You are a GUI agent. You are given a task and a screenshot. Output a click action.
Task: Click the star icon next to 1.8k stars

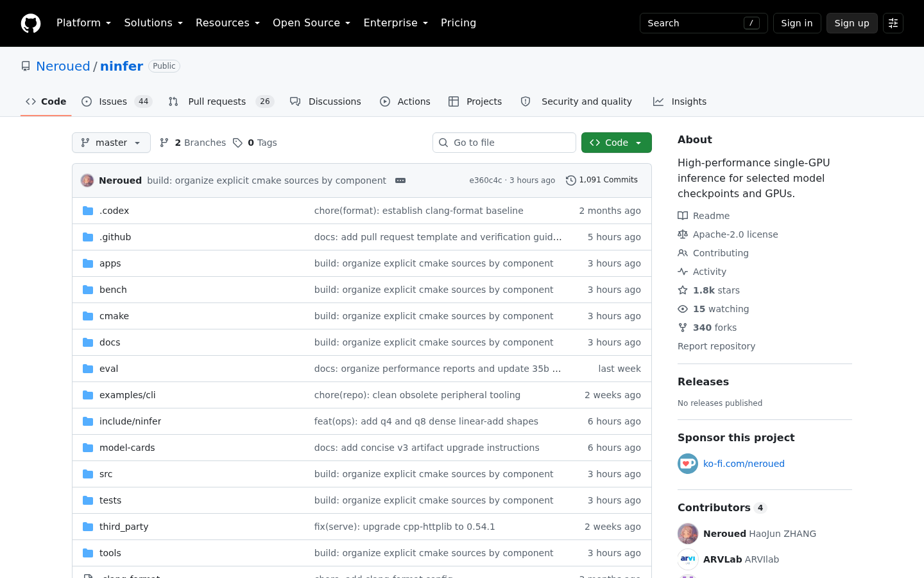pos(683,290)
